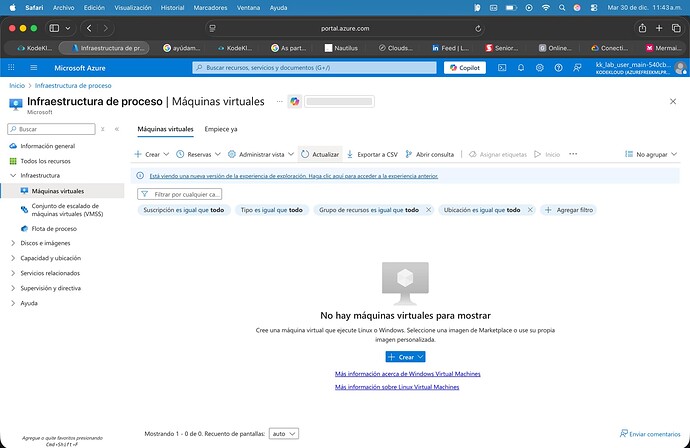The height and width of the screenshot is (448, 690).
Task: Open Safari share icon
Action: 642,28
